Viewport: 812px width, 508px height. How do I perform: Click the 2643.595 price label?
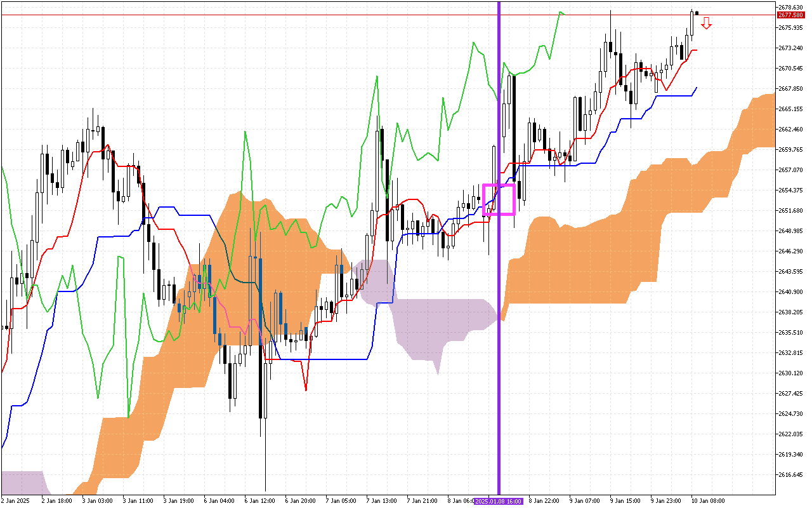[790, 271]
